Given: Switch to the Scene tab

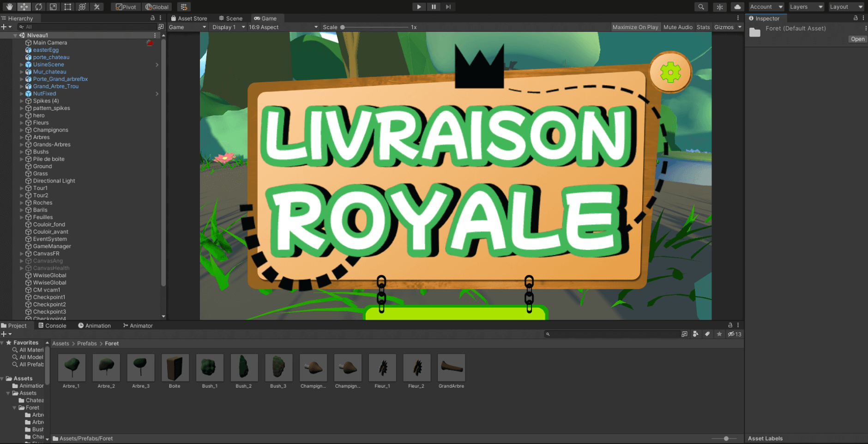Looking at the screenshot, I should click(x=230, y=18).
